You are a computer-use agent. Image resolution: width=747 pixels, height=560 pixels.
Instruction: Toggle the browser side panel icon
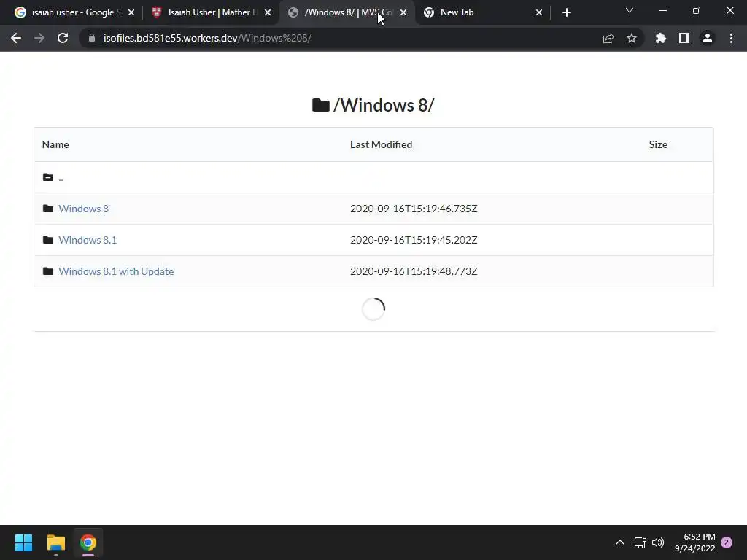684,38
